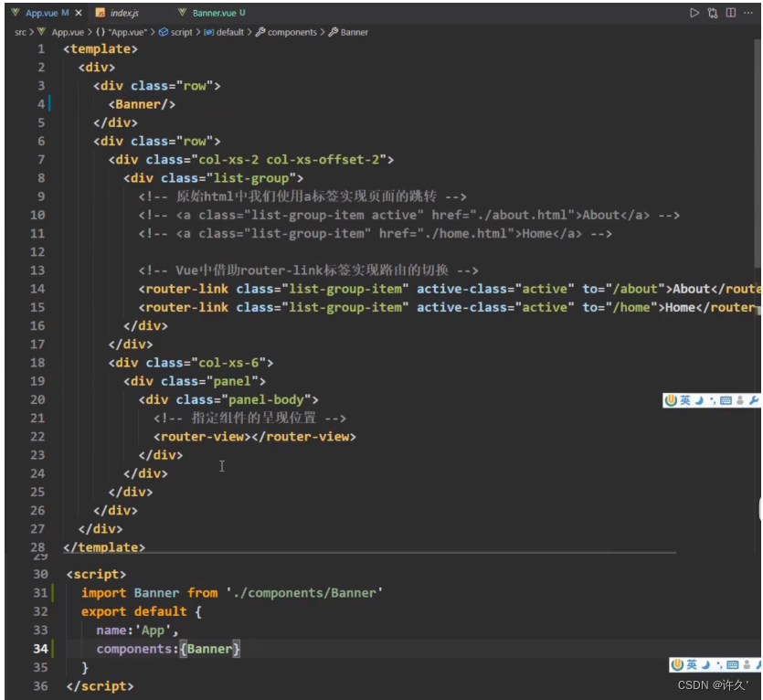Click the href="./home.html" commented link
Viewport: 763px width, 700px height.
pos(447,234)
